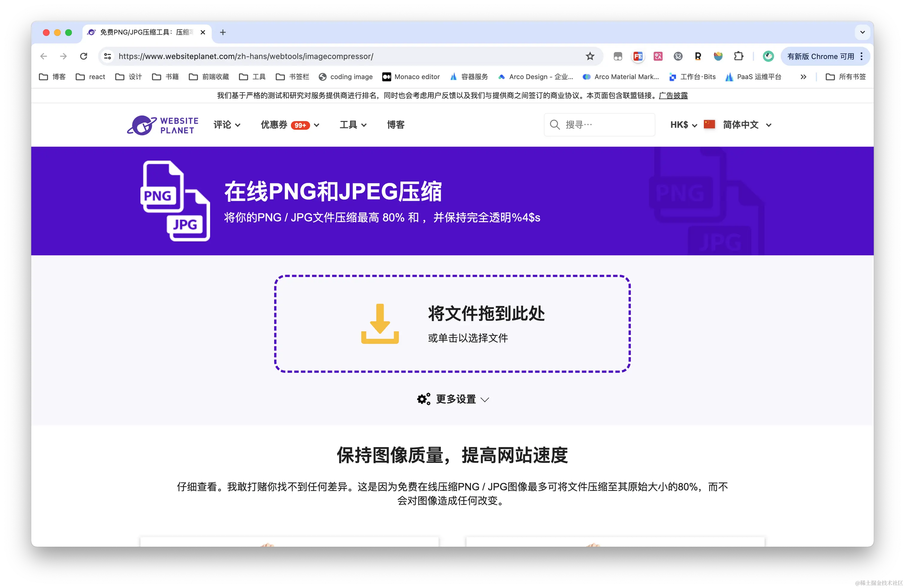Viewport: 905px width, 588px height.
Task: Close the 免费PNG/JPG压缩工具 tab
Action: click(203, 32)
